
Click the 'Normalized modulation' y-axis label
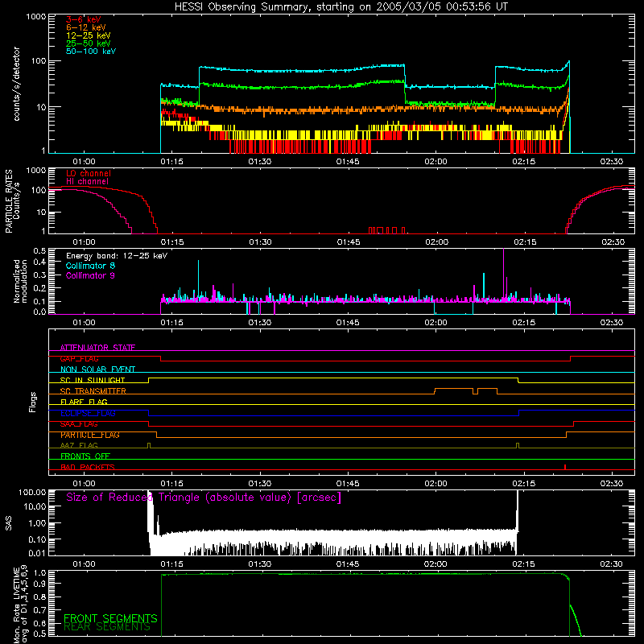[20, 281]
